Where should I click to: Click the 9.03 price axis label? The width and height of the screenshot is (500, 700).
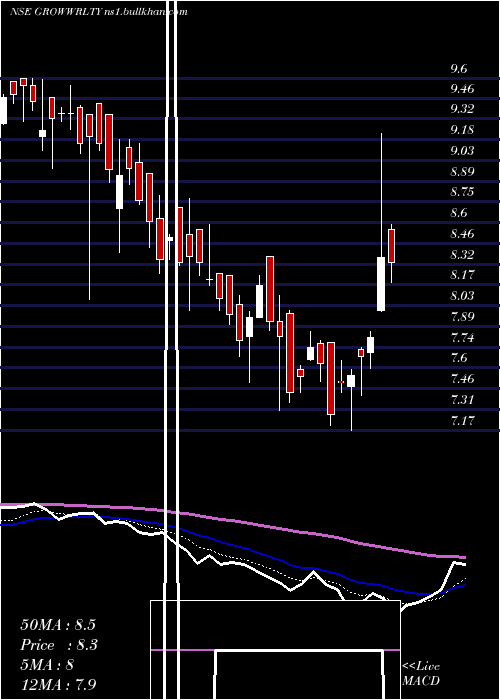[462, 151]
